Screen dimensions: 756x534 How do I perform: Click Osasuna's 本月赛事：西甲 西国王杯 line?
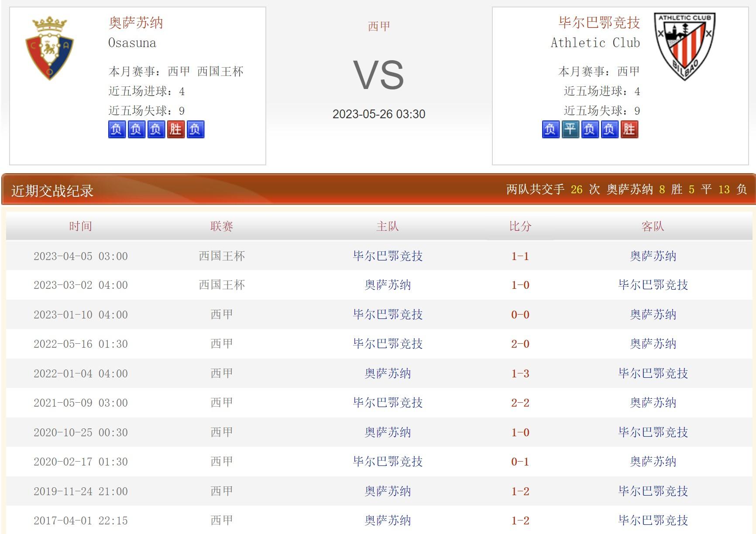(176, 72)
